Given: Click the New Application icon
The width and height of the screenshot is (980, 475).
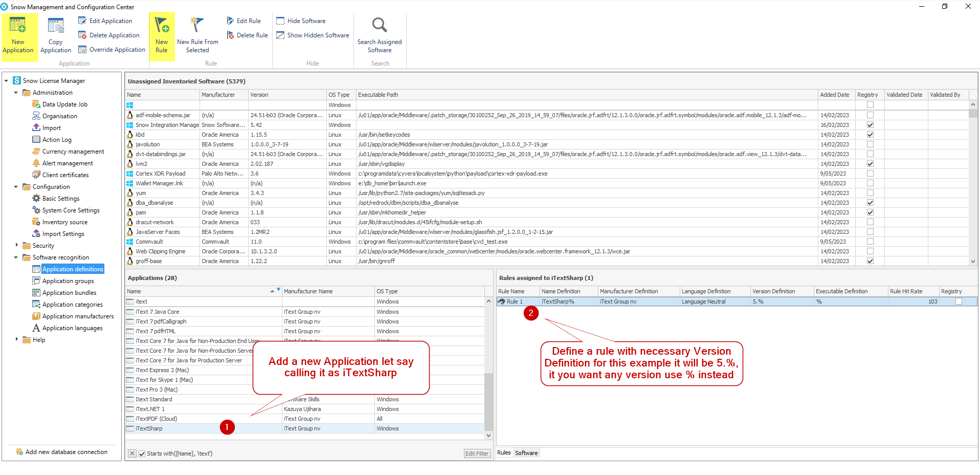Looking at the screenshot, I should click(x=18, y=26).
